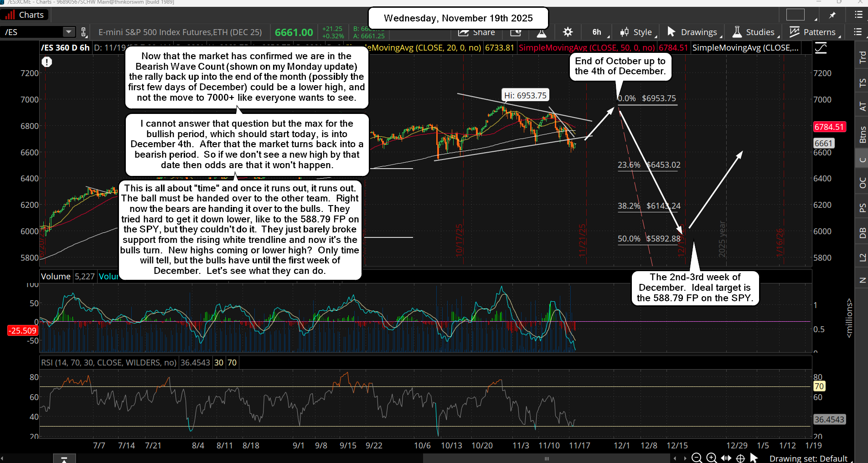868x463 pixels.
Task: Open the 6h timeframe dropdown
Action: coord(598,32)
